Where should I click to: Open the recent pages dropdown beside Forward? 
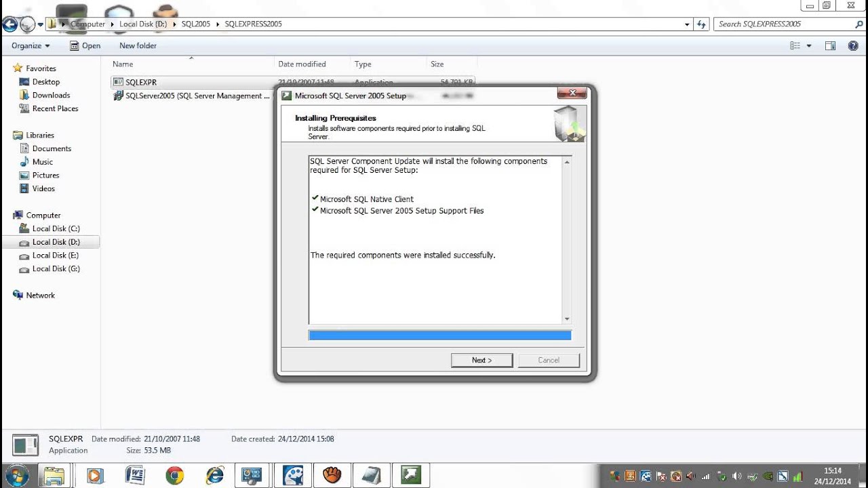pyautogui.click(x=41, y=24)
